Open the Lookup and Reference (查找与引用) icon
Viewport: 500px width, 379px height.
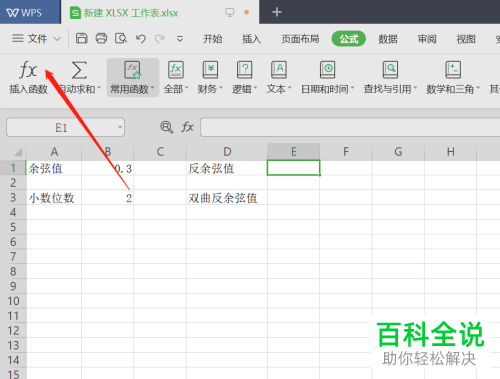pyautogui.click(x=390, y=70)
